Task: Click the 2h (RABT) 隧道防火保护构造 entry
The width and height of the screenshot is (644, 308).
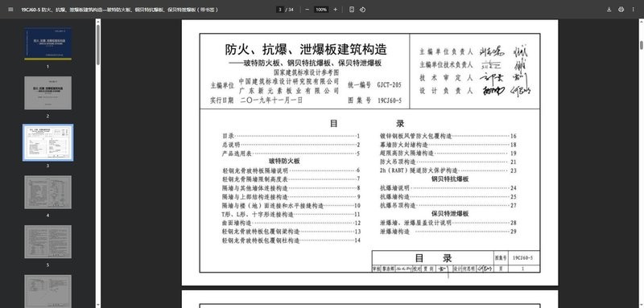Action: [x=448, y=170]
